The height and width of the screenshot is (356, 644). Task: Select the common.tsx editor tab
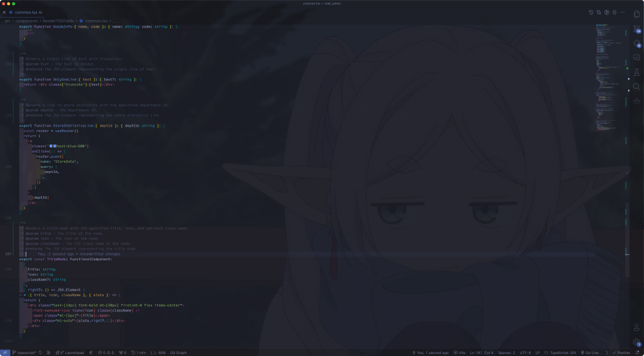click(x=26, y=13)
